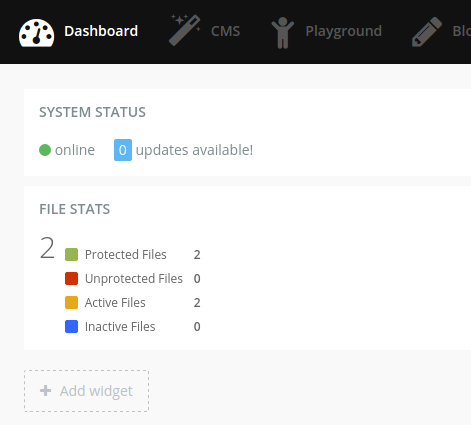Select the Inactive Files legend label
This screenshot has width=471, height=425.
[120, 327]
